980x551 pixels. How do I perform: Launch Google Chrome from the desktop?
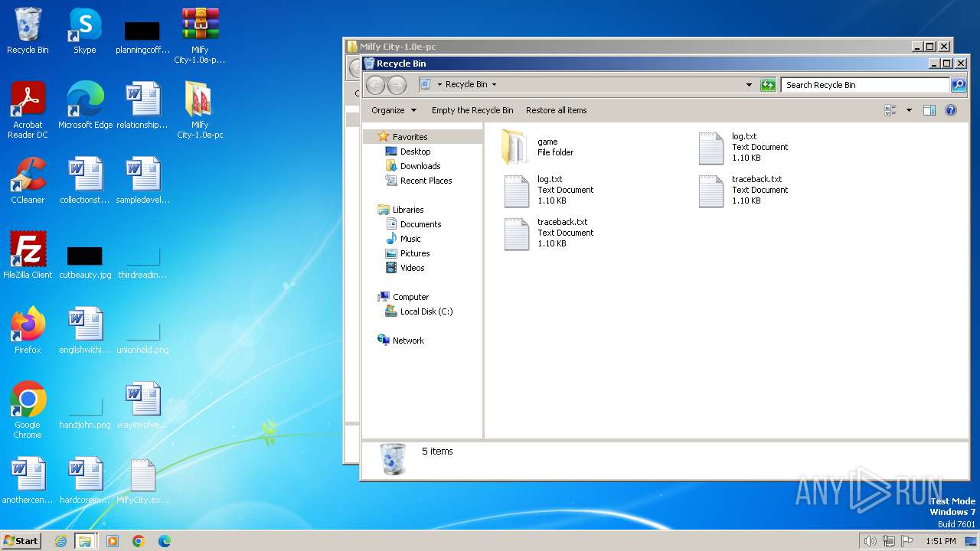pyautogui.click(x=28, y=411)
